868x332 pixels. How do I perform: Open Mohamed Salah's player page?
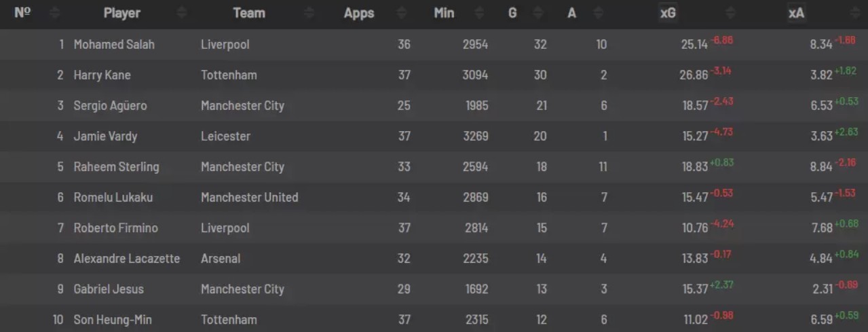114,45
